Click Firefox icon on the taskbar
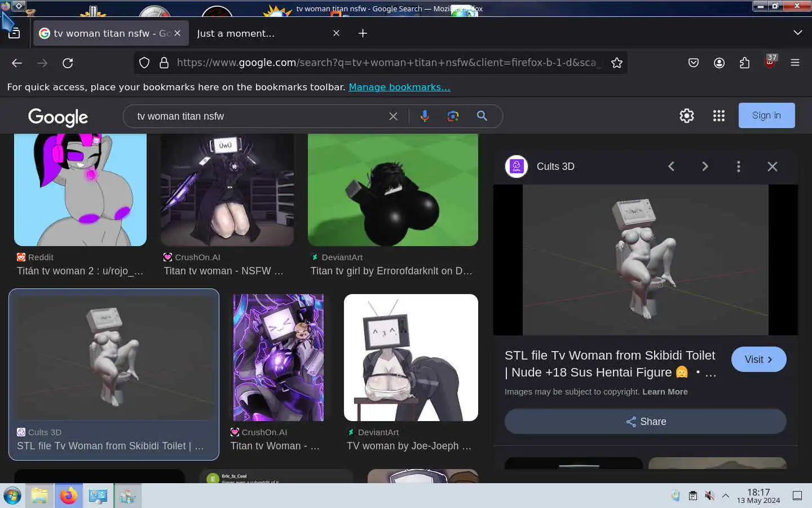This screenshot has width=812, height=508. 69,496
